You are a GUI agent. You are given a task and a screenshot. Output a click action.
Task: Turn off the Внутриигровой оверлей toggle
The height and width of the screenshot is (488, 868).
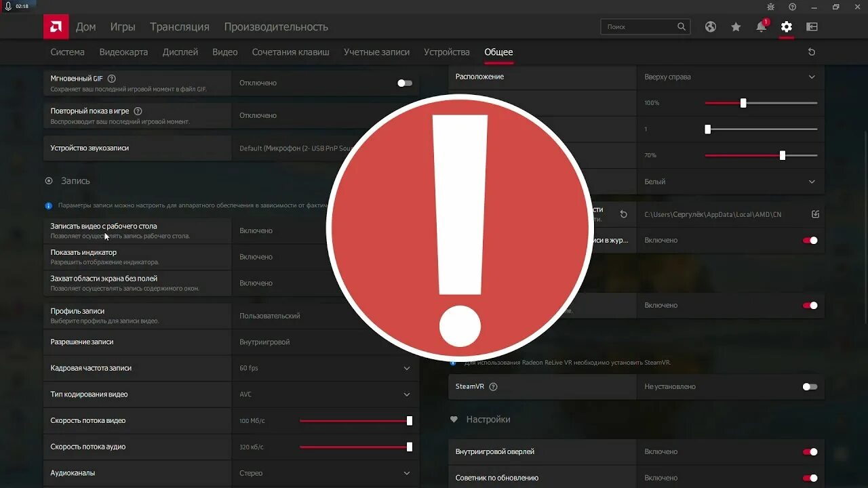[810, 451]
